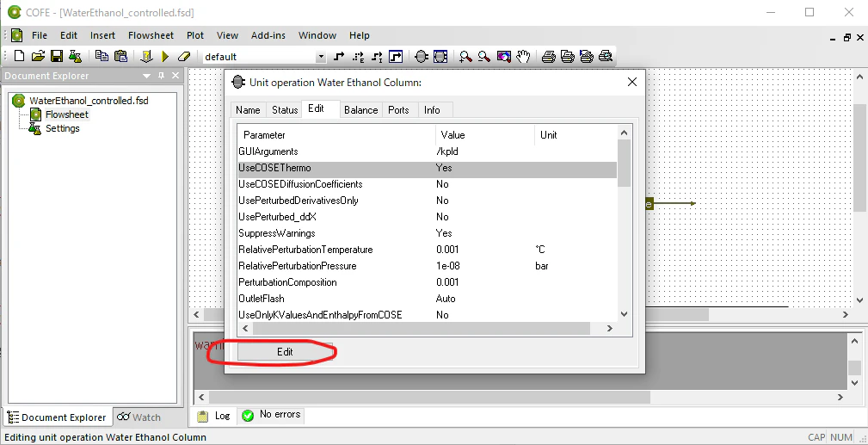The width and height of the screenshot is (868, 445).
Task: Click the zoom to fit camera icon
Action: (x=503, y=57)
